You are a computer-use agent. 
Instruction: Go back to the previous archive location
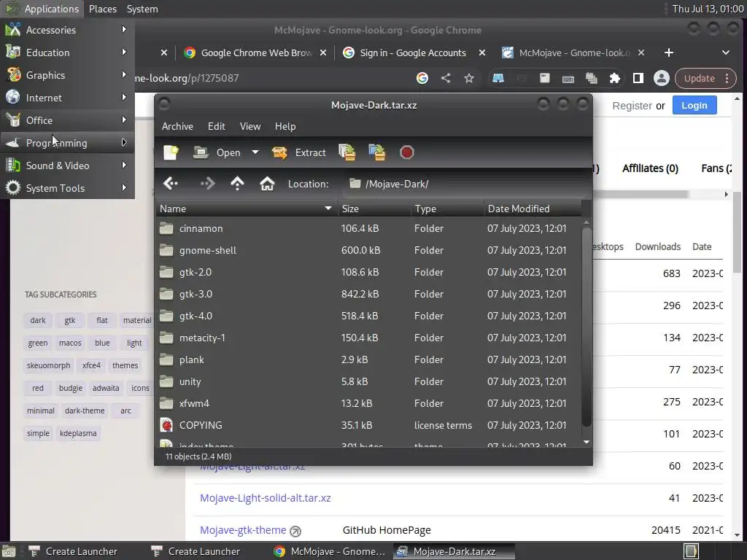[171, 183]
